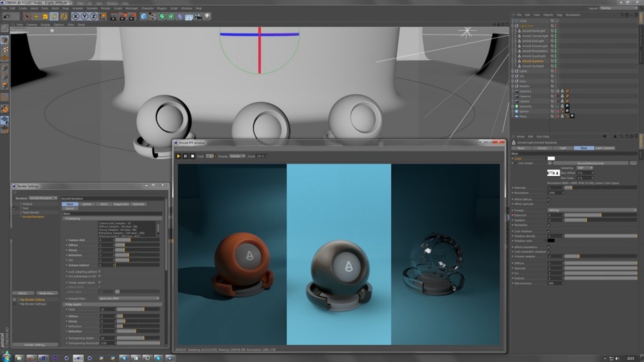Switch to the Light Common tab

click(605, 148)
